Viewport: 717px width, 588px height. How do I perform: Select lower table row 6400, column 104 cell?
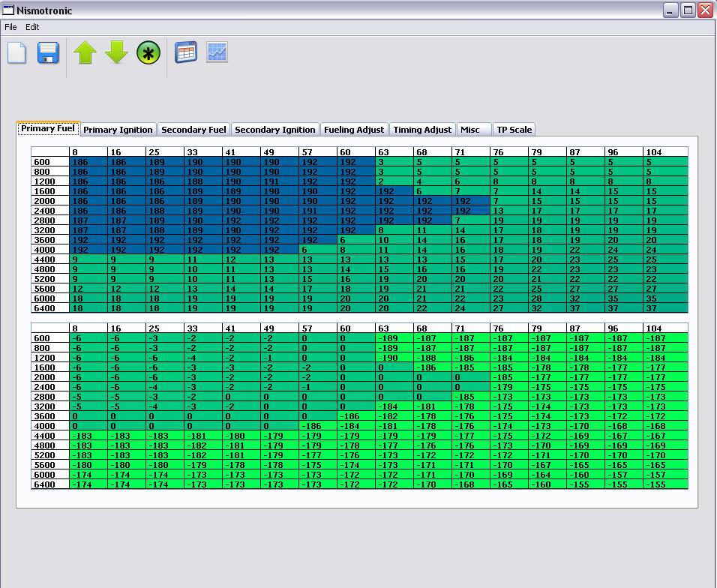click(665, 484)
